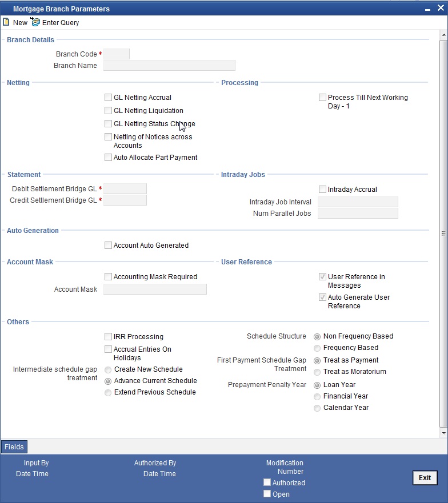
Task: Focus Num Parallel Jobs field
Action: 358,214
